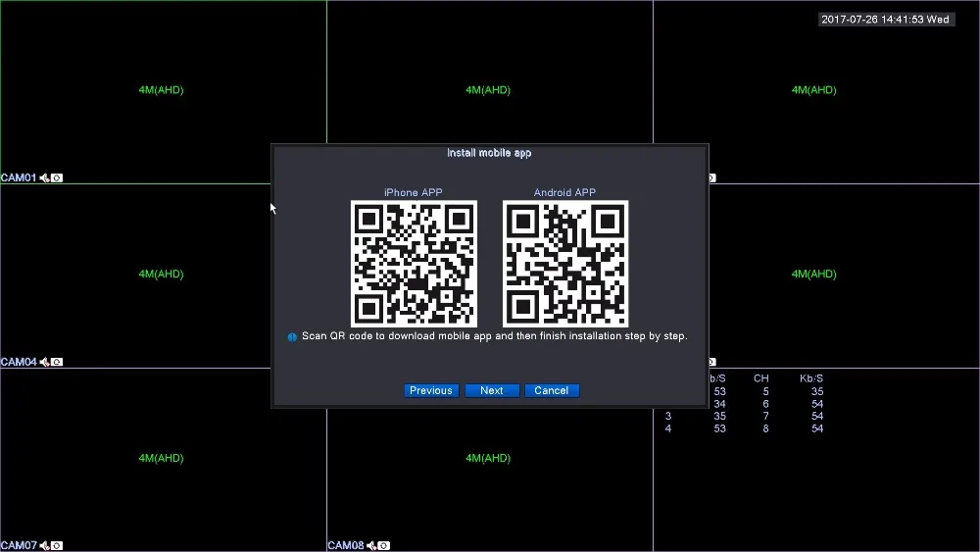Click the record status icon next to CAM07
This screenshot has height=552, width=980.
coord(57,546)
